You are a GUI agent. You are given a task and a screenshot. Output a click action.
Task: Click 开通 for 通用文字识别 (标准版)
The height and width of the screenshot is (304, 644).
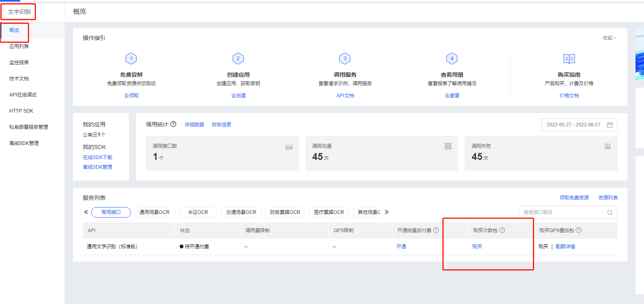pos(401,247)
